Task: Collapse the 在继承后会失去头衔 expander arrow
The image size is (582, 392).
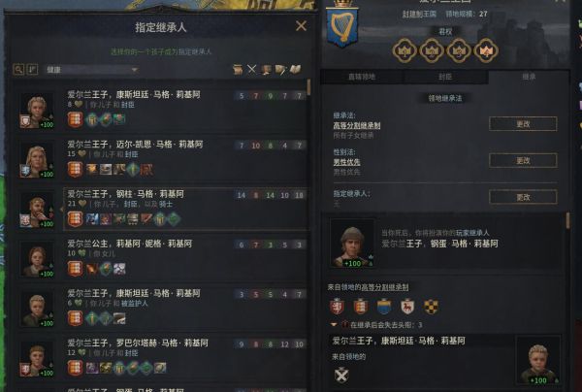Action: click(334, 324)
